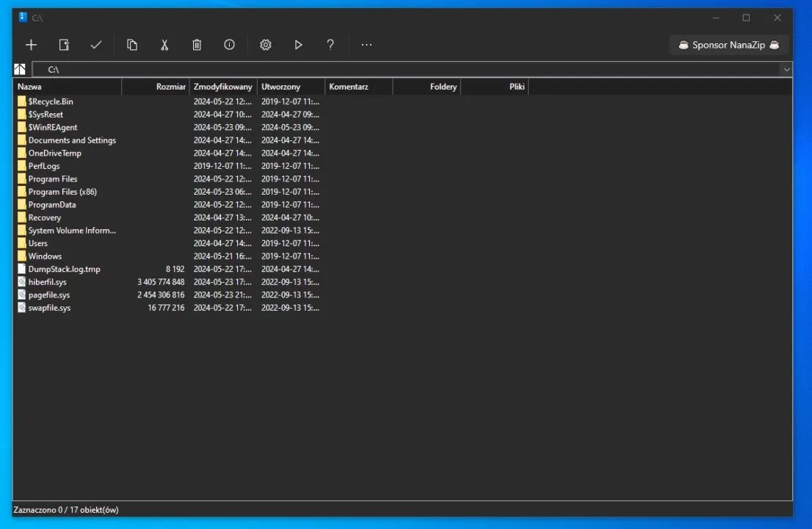Click inside the C:\ address path field
The image size is (812, 529).
(x=367, y=69)
